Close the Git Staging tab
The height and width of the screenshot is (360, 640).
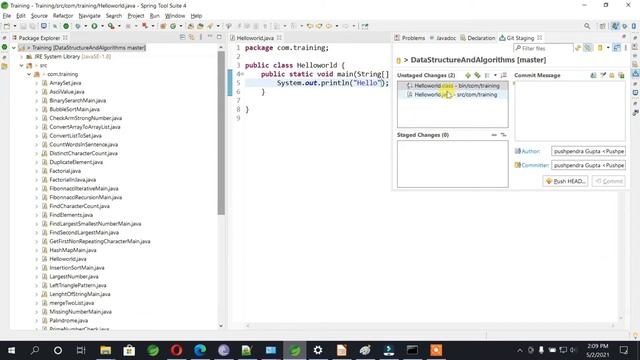(x=540, y=38)
